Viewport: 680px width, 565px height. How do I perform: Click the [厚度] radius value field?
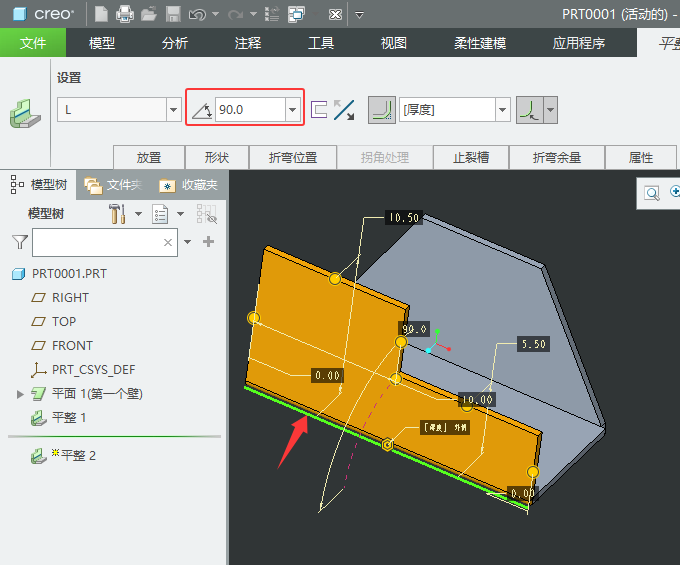tap(447, 110)
